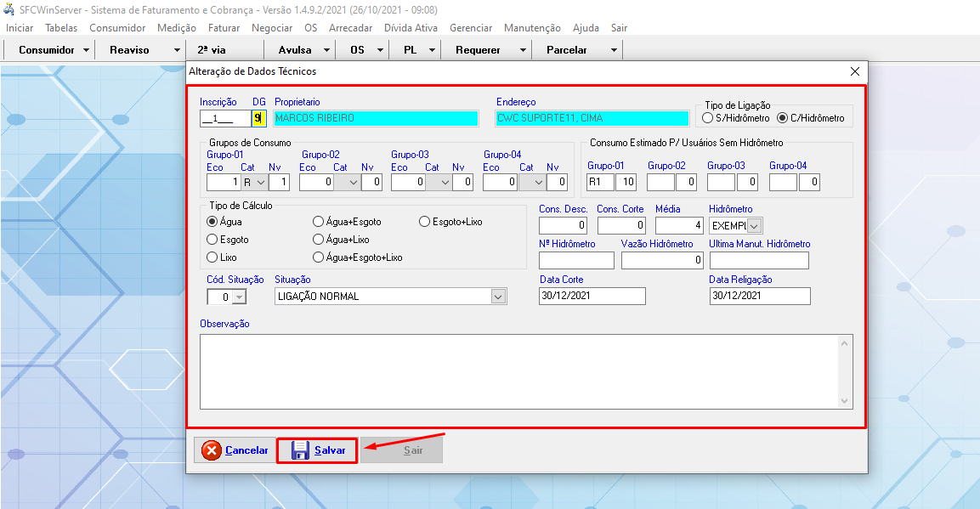Click inside the Observação text area
The image size is (980, 509).
(518, 371)
